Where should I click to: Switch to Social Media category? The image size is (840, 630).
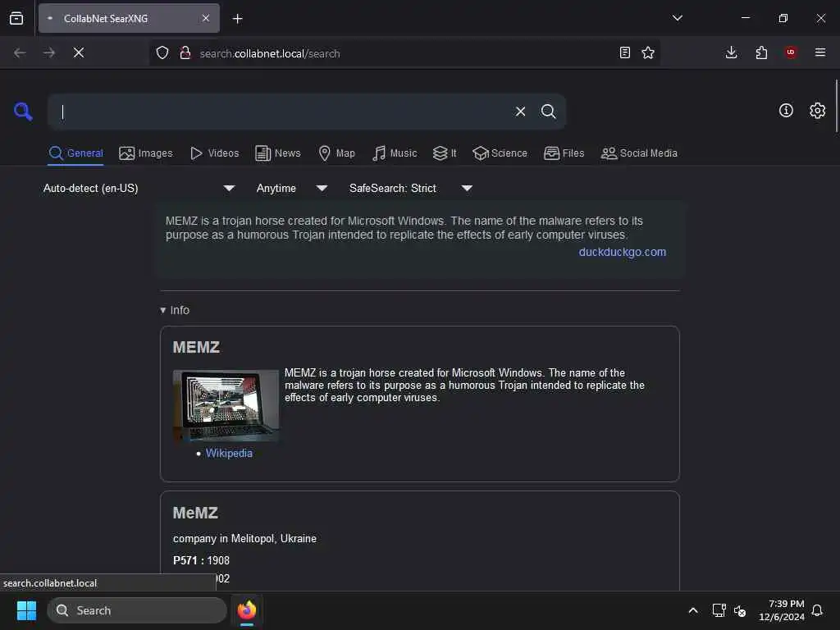point(638,153)
